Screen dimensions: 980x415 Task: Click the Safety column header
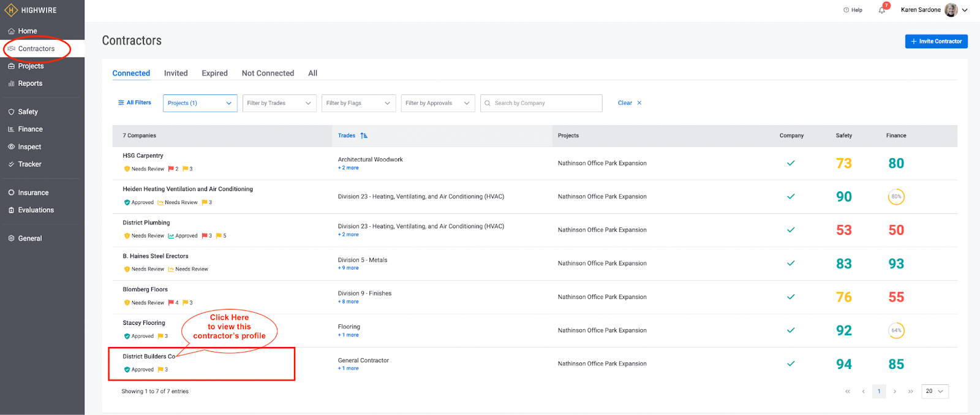pyautogui.click(x=843, y=135)
